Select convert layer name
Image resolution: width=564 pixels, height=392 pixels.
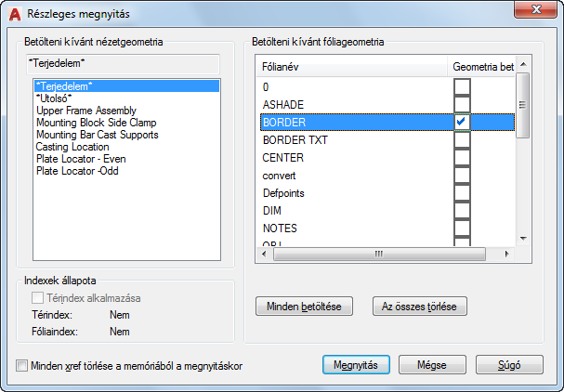point(279,176)
